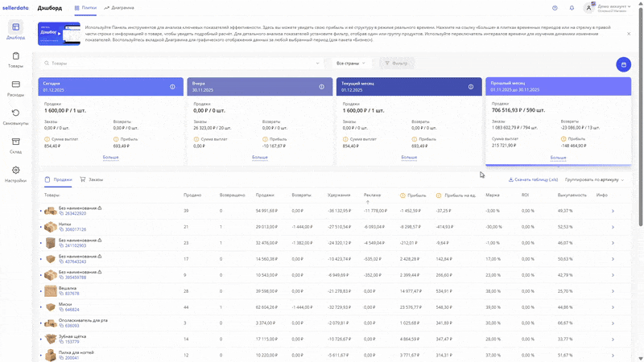Click the Фильтр button
This screenshot has width=644, height=362.
click(397, 63)
